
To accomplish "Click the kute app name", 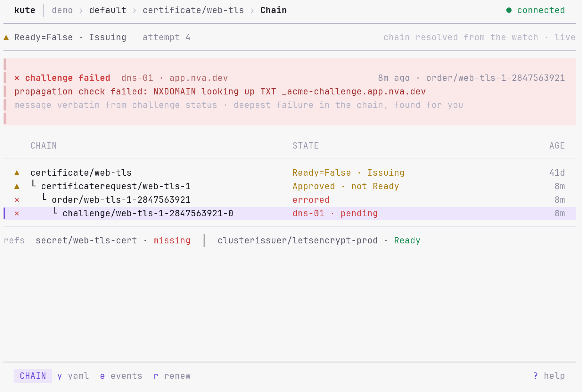I will pyautogui.click(x=25, y=10).
